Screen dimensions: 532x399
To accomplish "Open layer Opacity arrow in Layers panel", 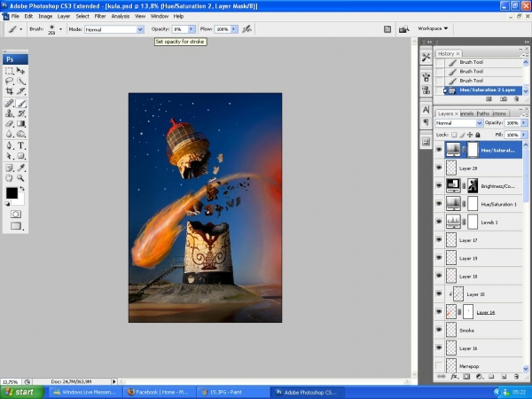I will pos(524,123).
